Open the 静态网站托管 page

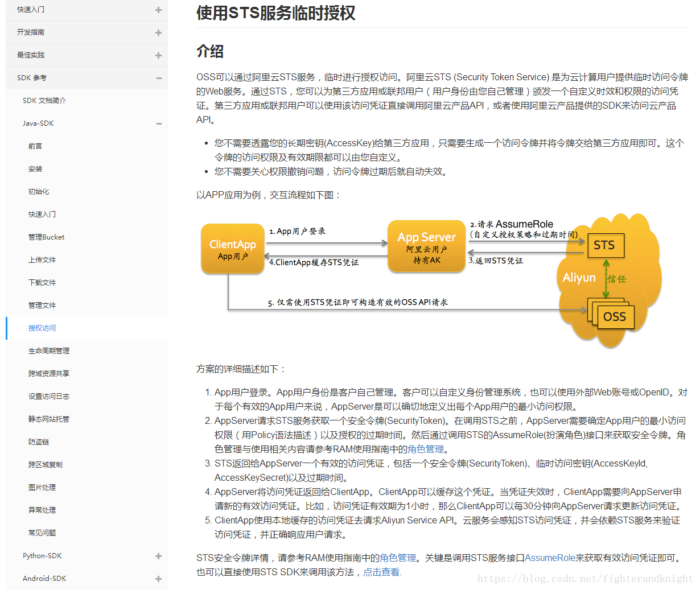49,419
